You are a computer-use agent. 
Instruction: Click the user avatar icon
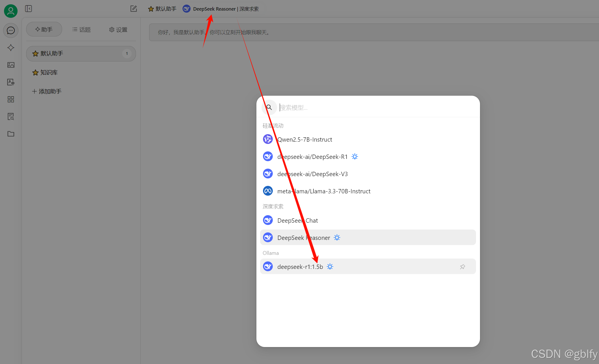pos(11,11)
